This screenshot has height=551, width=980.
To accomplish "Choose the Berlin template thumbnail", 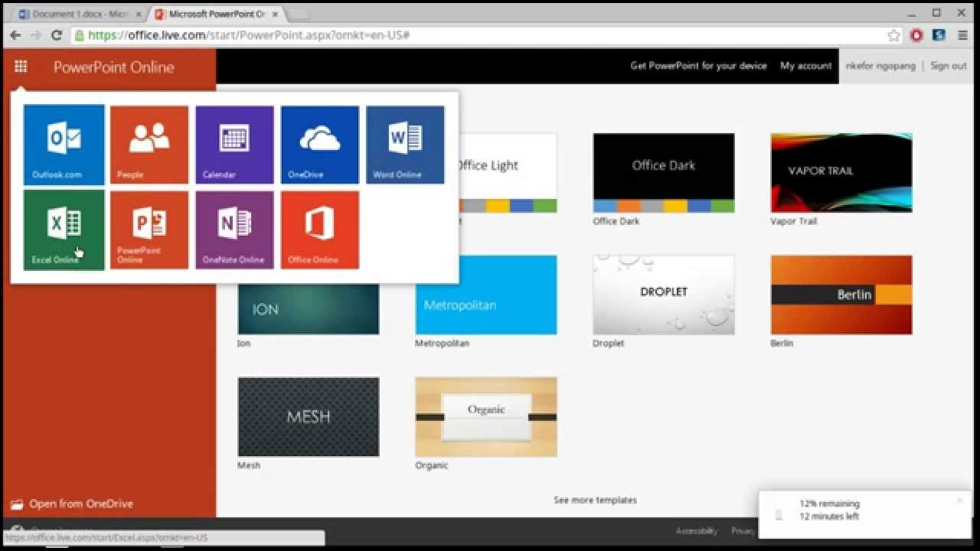I will point(841,295).
